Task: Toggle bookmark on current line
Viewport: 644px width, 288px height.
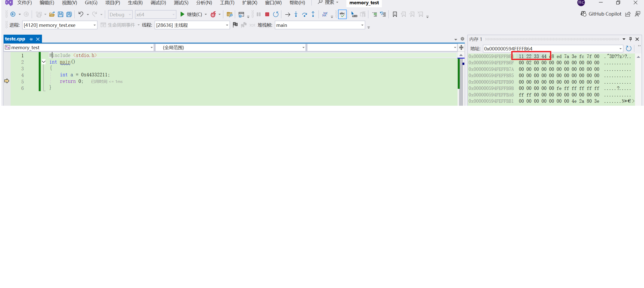Action: pos(395,14)
